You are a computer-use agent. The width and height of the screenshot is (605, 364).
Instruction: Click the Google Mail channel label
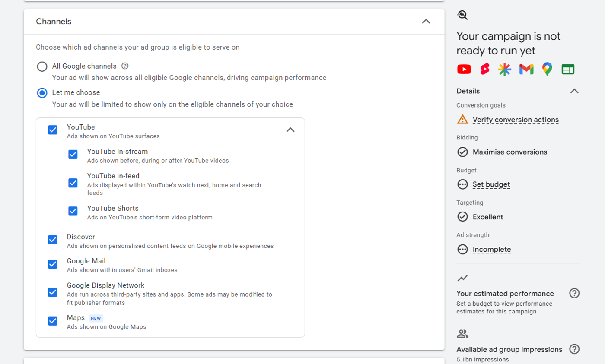86,261
